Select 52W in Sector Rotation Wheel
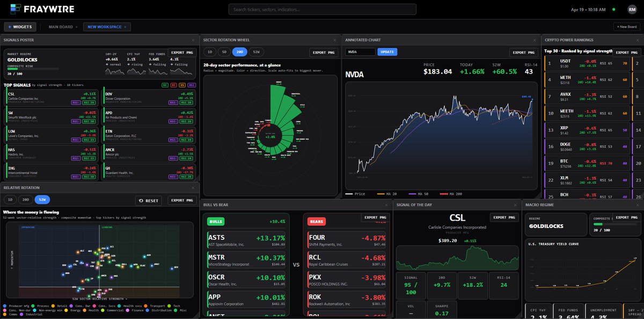This screenshot has width=644, height=319. (257, 52)
